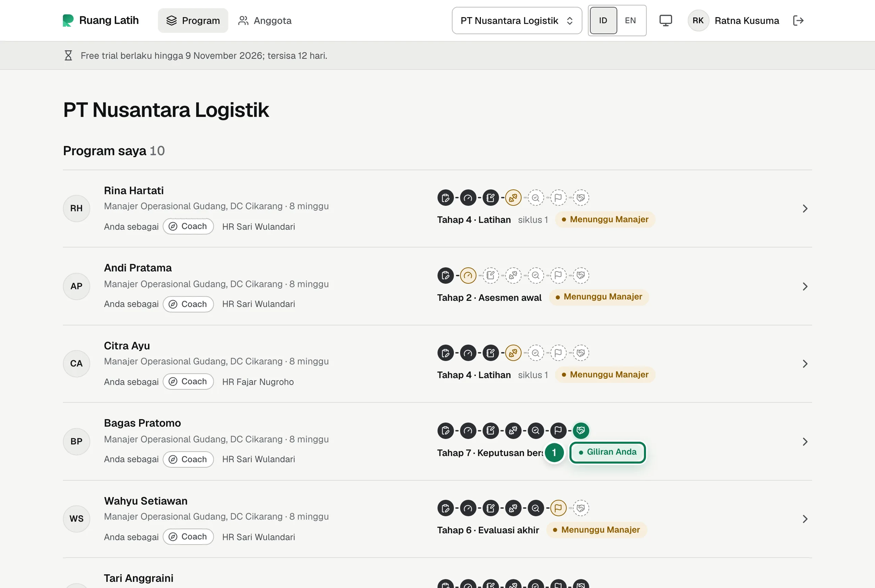Expand Rina Hartati's program row chevron

click(x=805, y=209)
